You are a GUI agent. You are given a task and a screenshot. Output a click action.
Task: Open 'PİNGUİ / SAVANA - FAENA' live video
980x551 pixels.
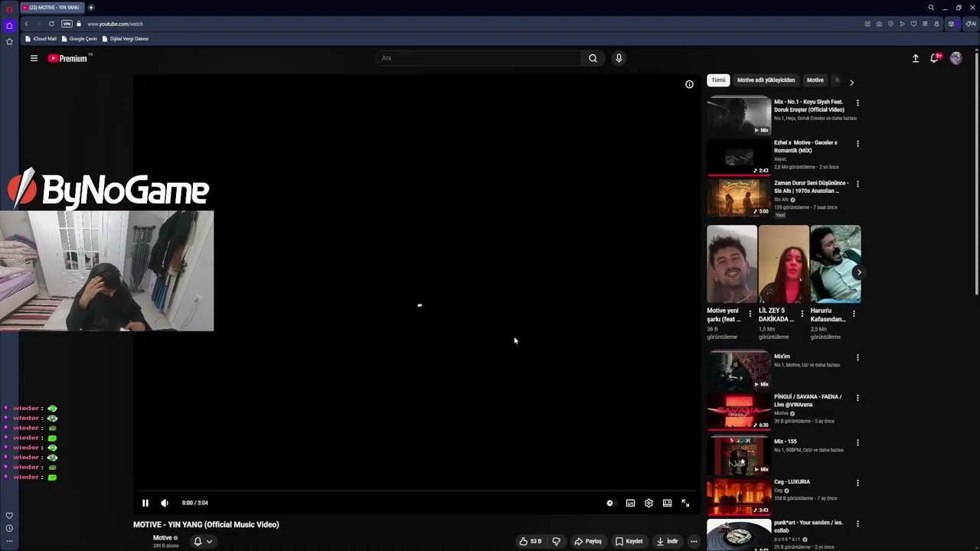click(x=739, y=410)
